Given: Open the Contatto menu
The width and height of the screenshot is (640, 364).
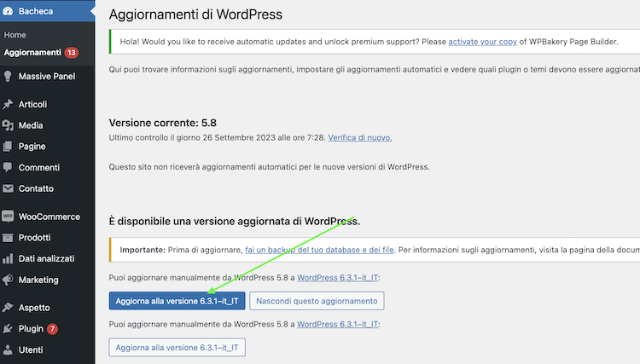Looking at the screenshot, I should click(47, 188).
